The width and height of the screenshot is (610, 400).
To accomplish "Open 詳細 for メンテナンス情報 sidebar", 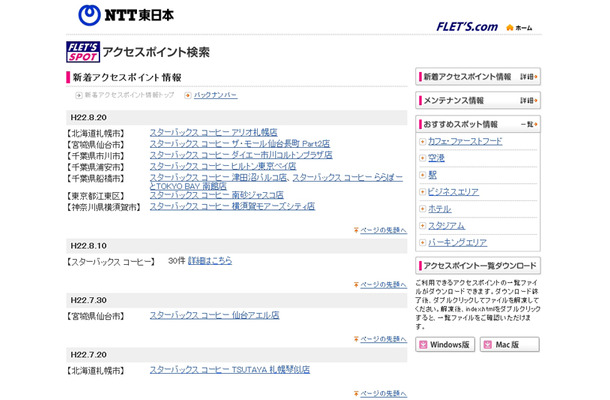I will (x=529, y=101).
